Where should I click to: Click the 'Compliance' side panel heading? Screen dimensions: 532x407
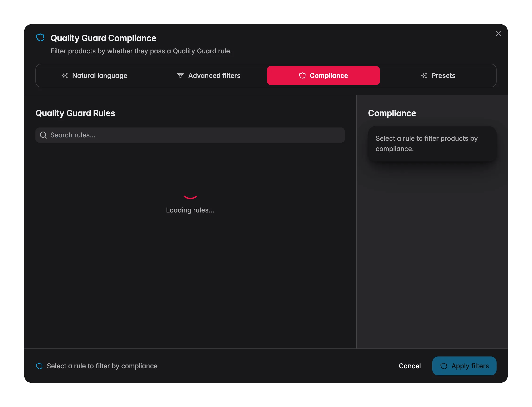click(x=392, y=113)
